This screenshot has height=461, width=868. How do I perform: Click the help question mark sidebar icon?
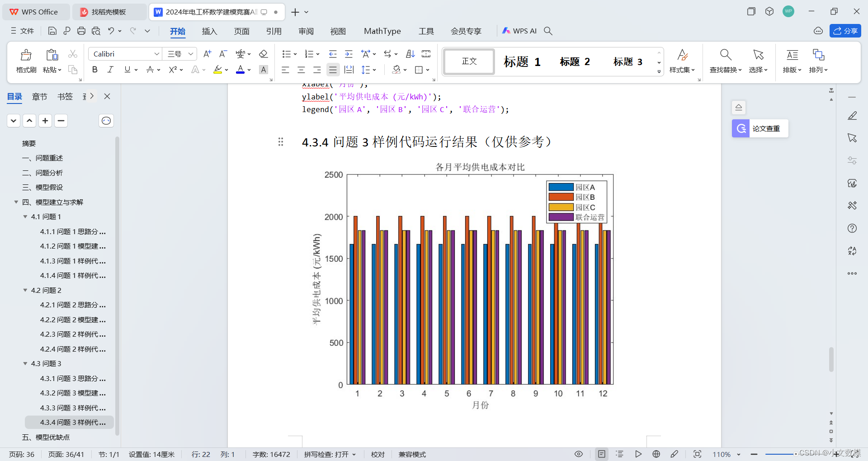point(852,228)
